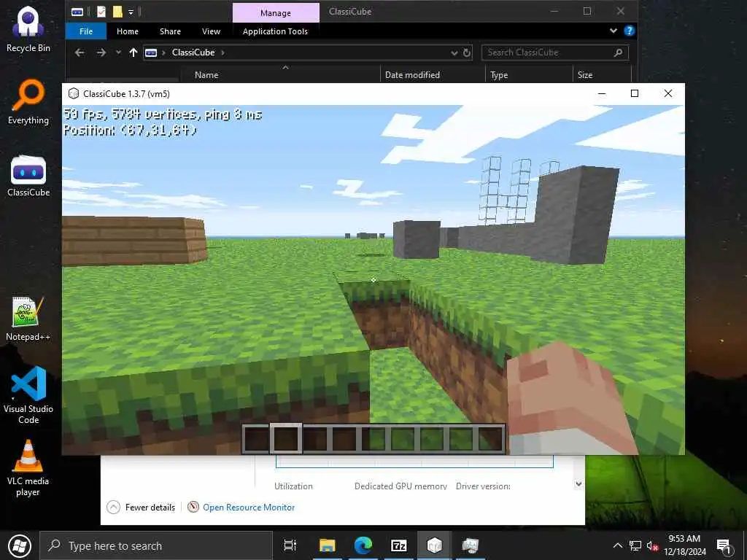747x560 pixels.
Task: Select the second hotbar slot in ClassiCube
Action: click(x=285, y=438)
